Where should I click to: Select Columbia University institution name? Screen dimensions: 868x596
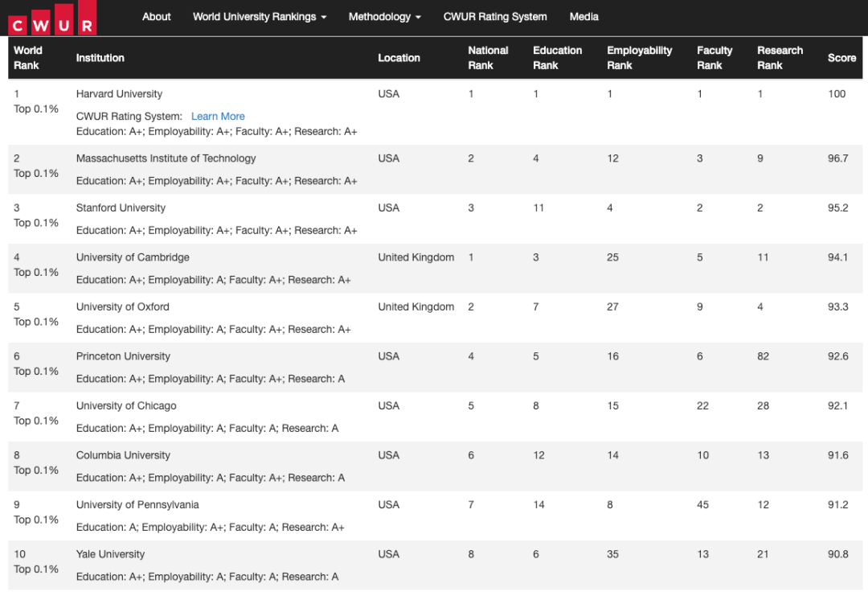tap(123, 455)
